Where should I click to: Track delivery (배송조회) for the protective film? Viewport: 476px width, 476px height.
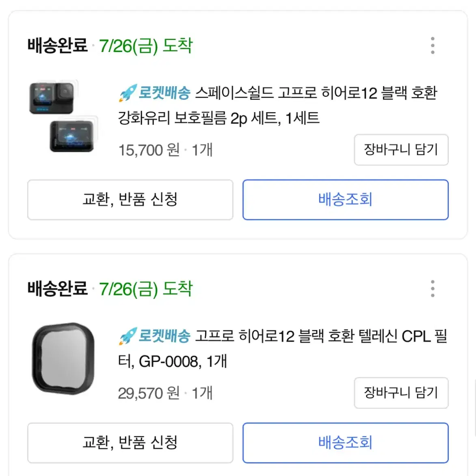[346, 200]
